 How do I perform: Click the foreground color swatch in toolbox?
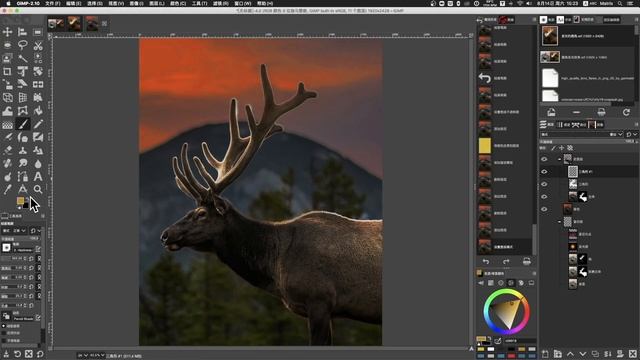(x=20, y=200)
